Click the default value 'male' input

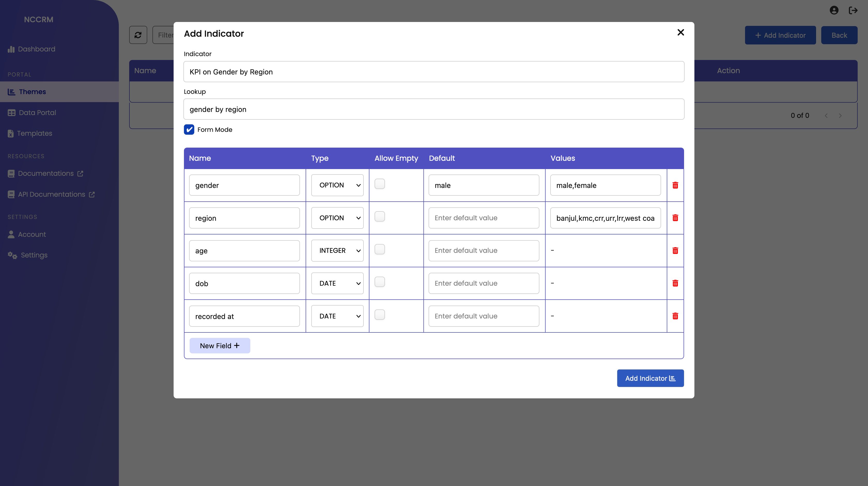[484, 185]
